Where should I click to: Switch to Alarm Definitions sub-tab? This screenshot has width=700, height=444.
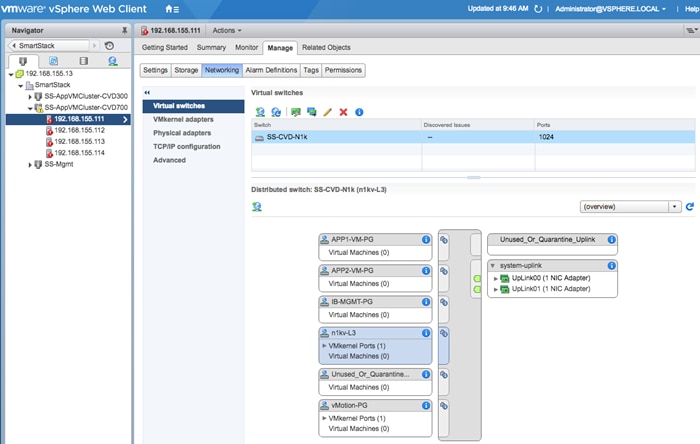coord(271,70)
